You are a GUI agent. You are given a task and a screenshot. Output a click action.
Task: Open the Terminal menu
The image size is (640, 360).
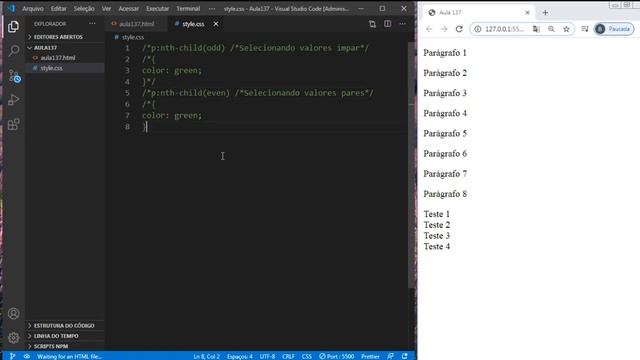click(x=188, y=8)
